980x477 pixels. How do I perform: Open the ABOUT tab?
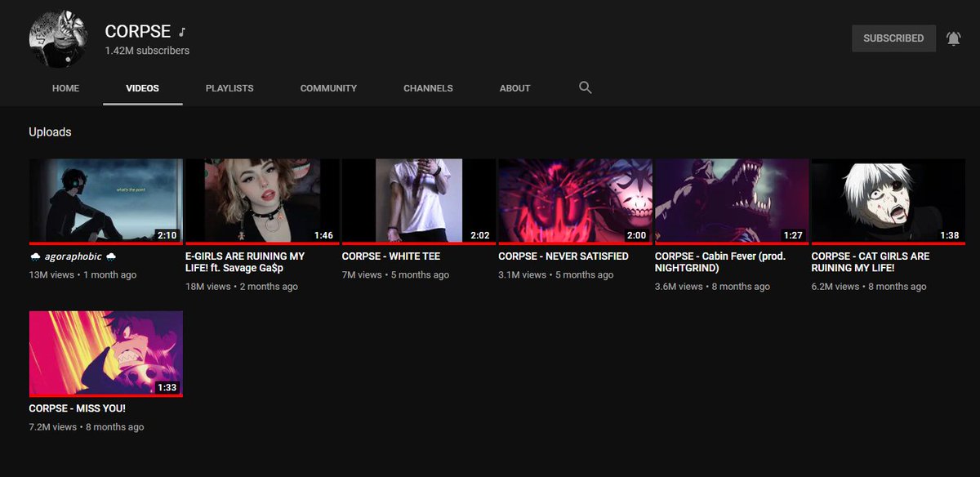pos(514,88)
